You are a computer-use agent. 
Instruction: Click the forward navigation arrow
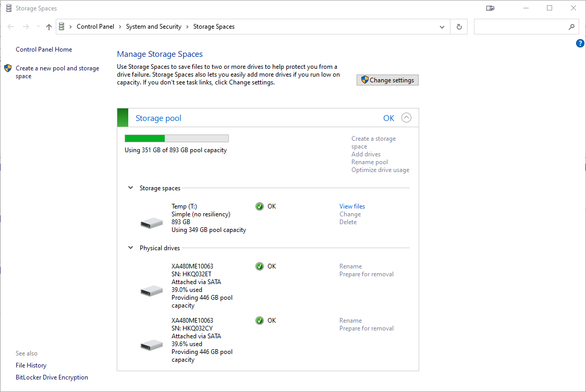pyautogui.click(x=26, y=27)
